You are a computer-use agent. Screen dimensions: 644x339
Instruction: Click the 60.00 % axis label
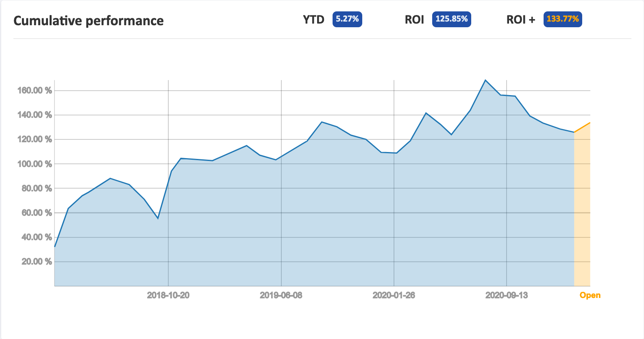[x=37, y=213]
